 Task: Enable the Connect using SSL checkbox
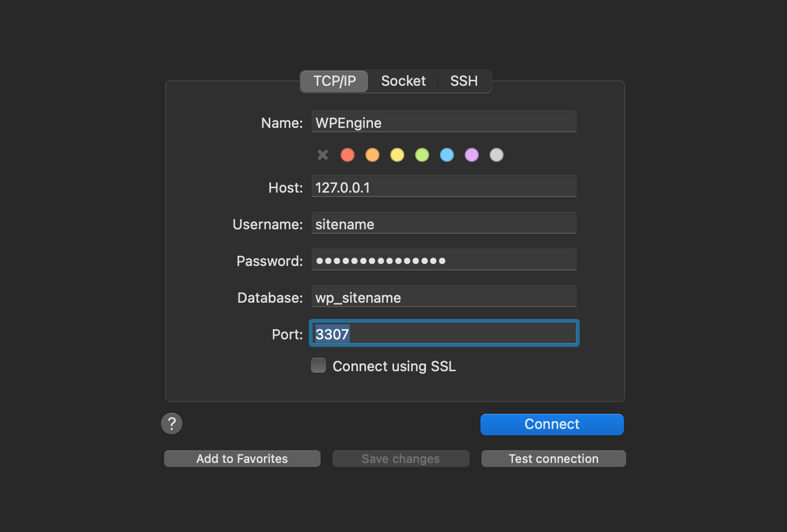point(318,365)
